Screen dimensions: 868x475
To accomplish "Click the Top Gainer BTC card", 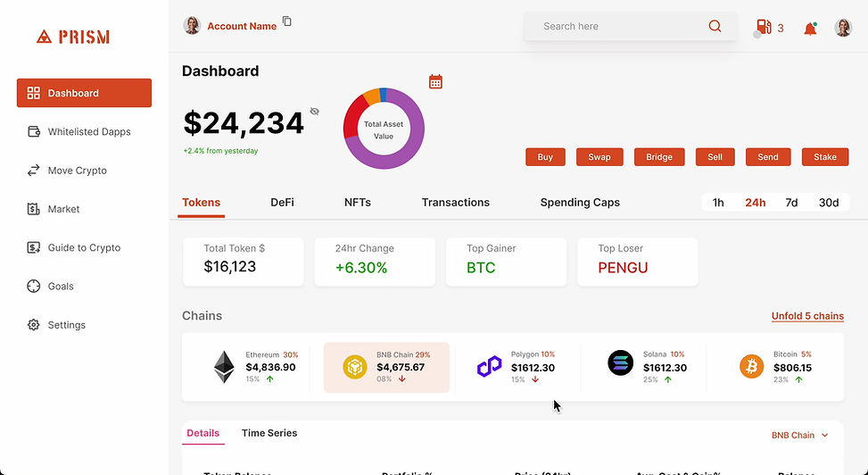I will [506, 262].
